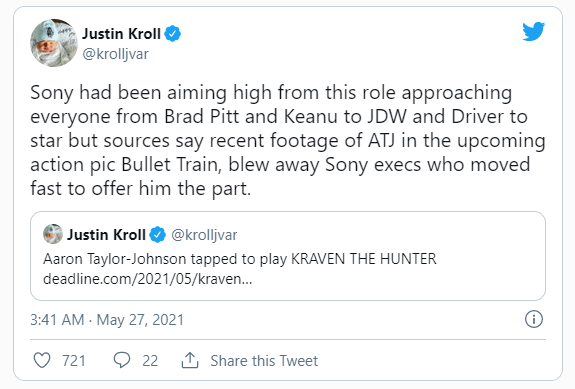Click the 3:41 AM · May 27, 2021 timestamp
Image resolution: width=575 pixels, height=389 pixels.
107,320
